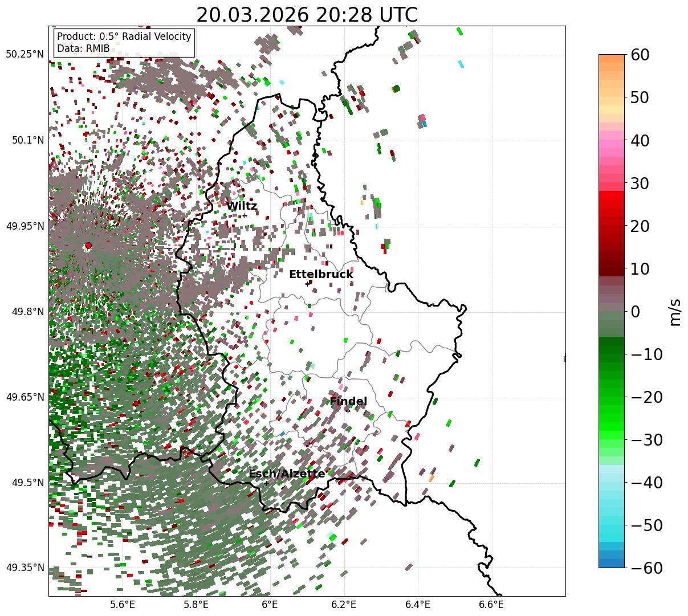Click the colorbar value 0
The image size is (688, 616).
point(635,311)
